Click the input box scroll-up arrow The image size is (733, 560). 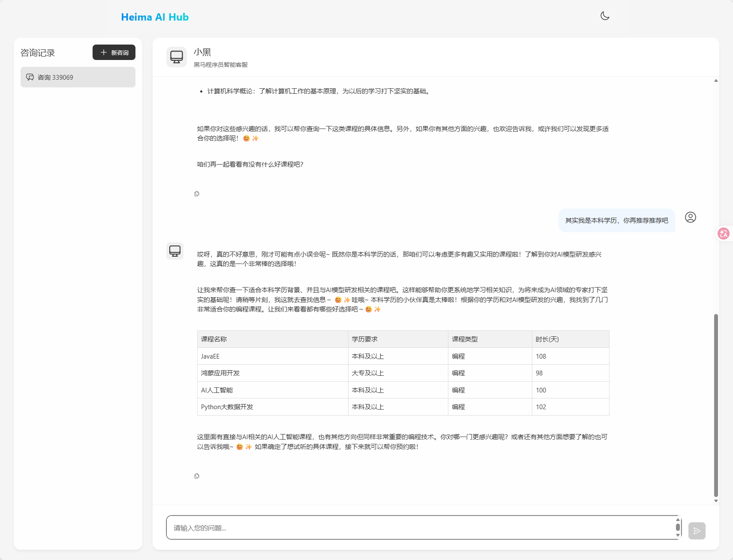(x=678, y=520)
